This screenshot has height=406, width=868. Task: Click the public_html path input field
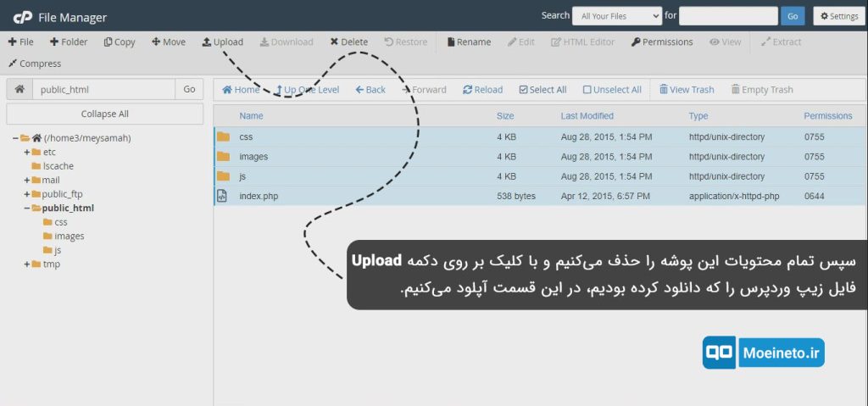[104, 89]
